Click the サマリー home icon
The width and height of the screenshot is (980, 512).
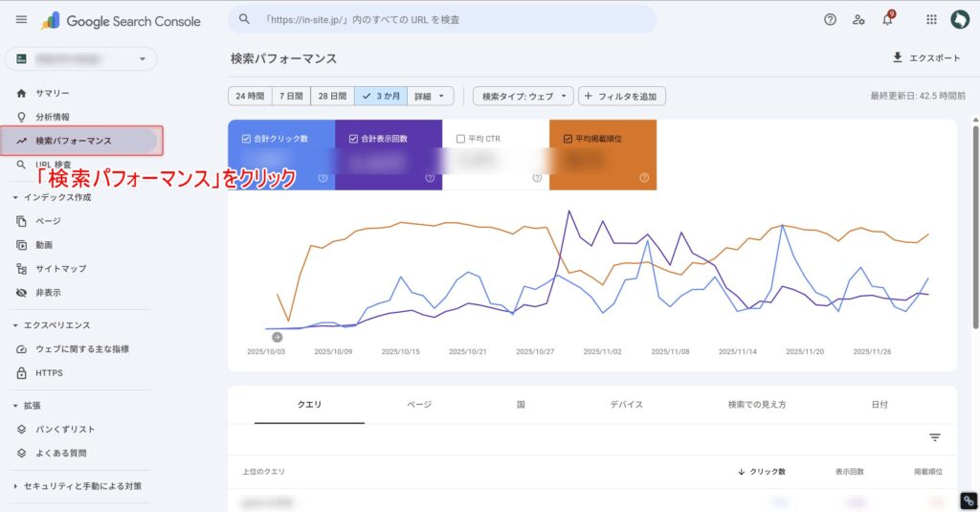(x=21, y=93)
